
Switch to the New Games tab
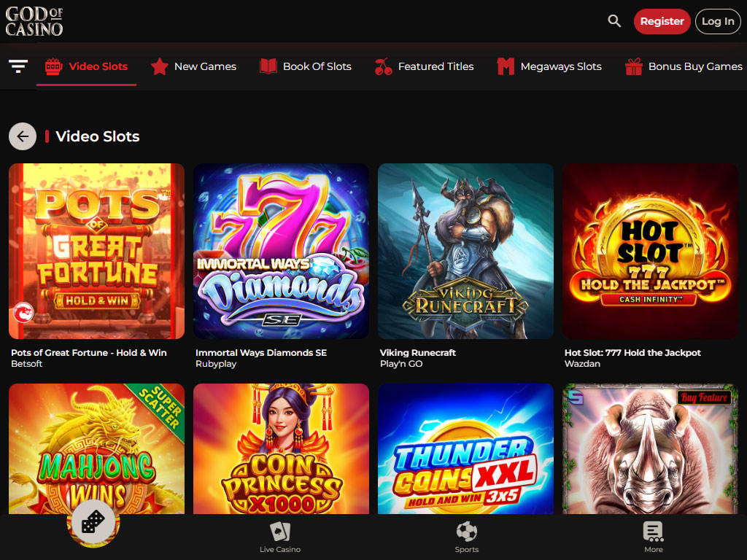(x=193, y=66)
